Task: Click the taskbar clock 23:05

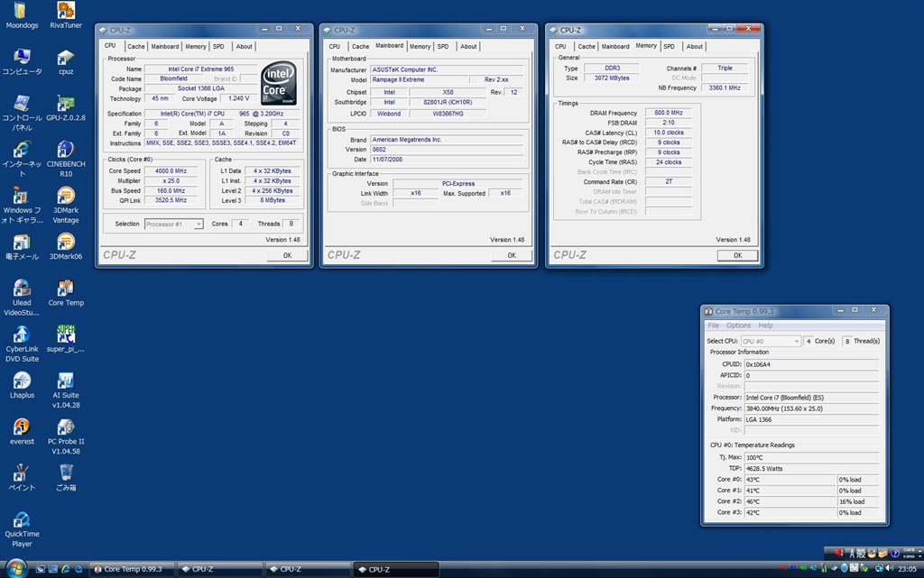Action: (907, 569)
